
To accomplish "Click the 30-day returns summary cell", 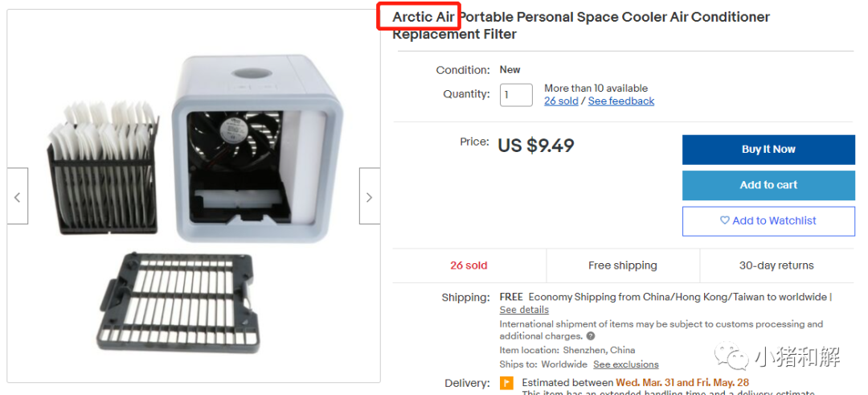I will (776, 265).
